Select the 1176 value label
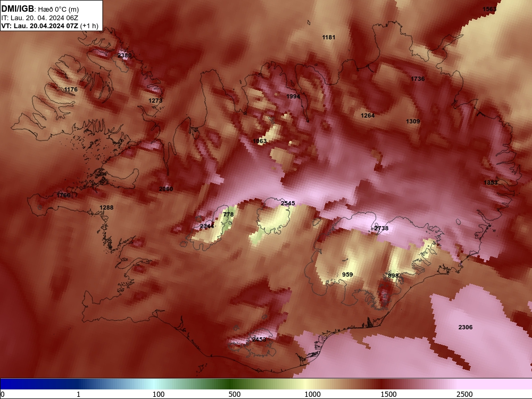532x399 pixels. point(71,89)
